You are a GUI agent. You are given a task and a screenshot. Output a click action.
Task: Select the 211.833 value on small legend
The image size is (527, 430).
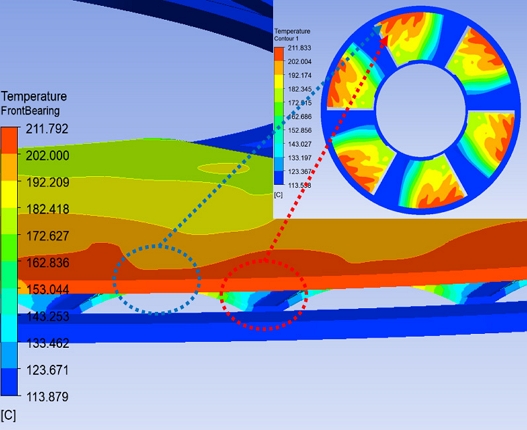coord(299,48)
